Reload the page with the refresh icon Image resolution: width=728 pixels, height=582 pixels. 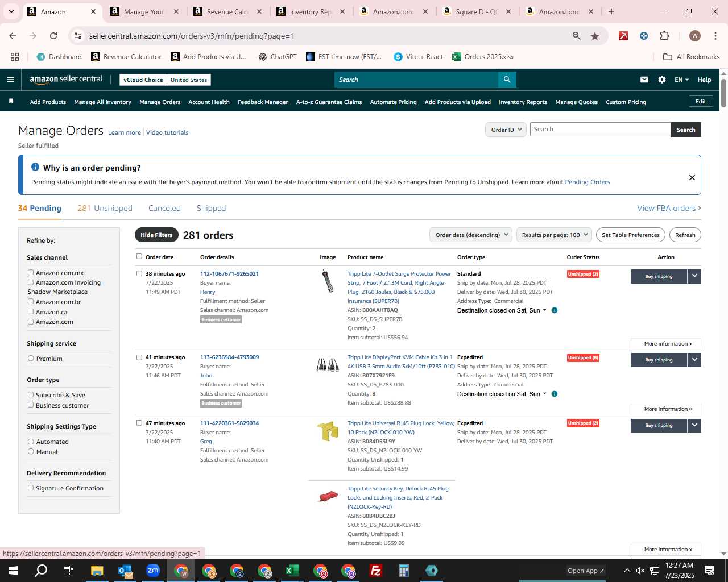53,36
